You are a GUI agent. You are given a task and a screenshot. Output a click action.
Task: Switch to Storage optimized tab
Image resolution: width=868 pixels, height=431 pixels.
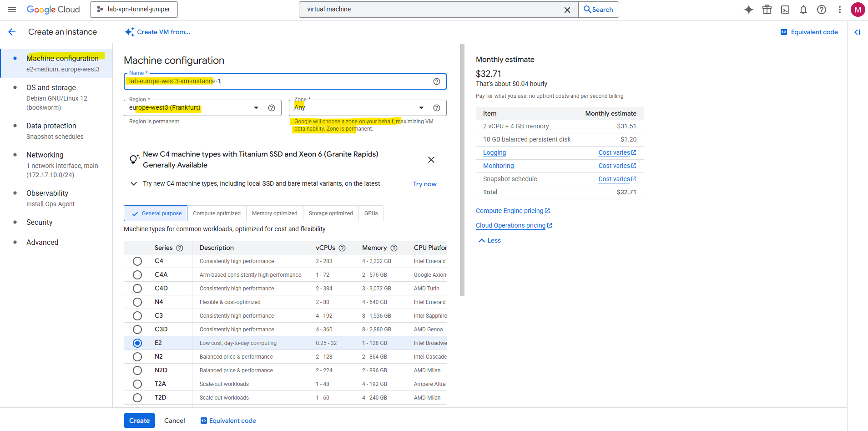[x=331, y=213]
